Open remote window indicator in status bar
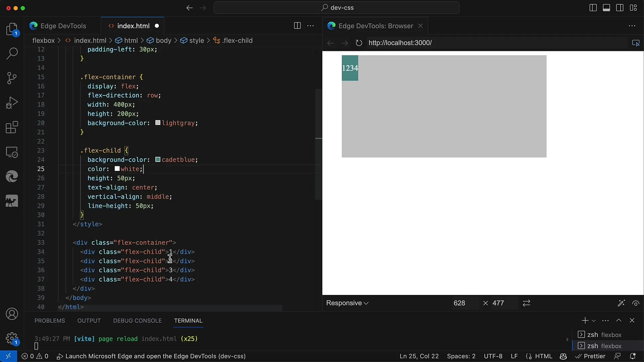644x362 pixels. (x=8, y=356)
